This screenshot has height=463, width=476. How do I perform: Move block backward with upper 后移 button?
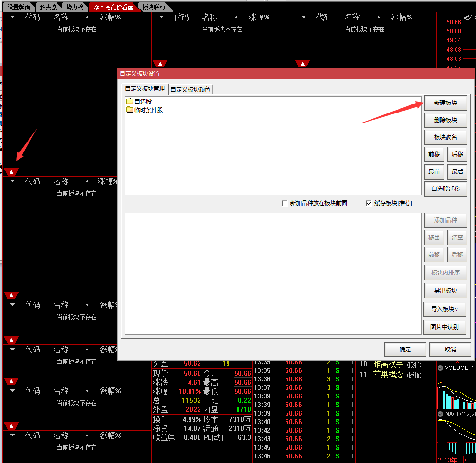(457, 154)
